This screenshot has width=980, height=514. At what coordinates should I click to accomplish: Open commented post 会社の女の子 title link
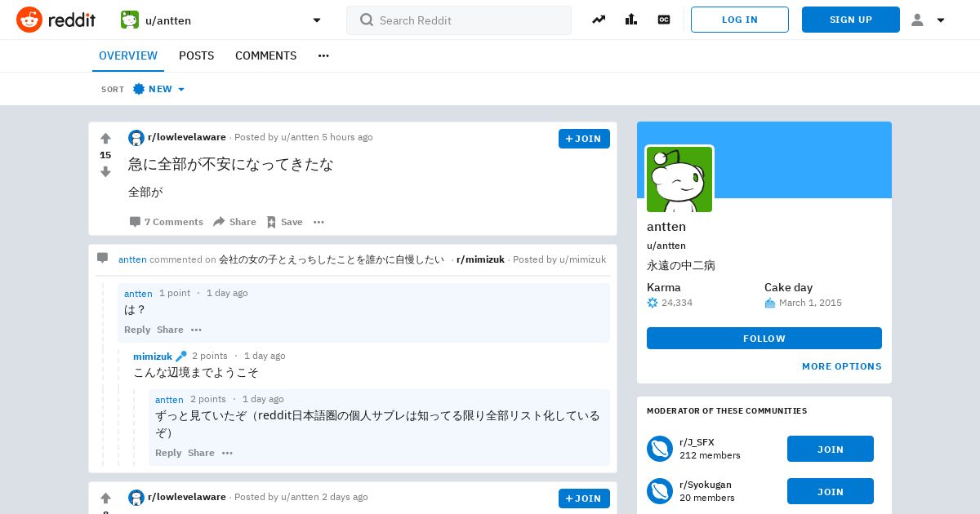pyautogui.click(x=332, y=259)
